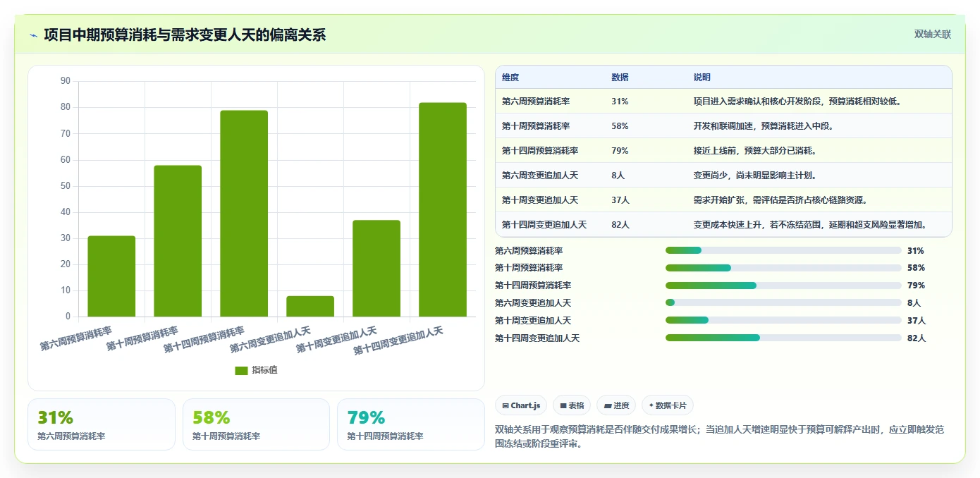Click the 第六周变更追加人天 chart bar

[310, 306]
